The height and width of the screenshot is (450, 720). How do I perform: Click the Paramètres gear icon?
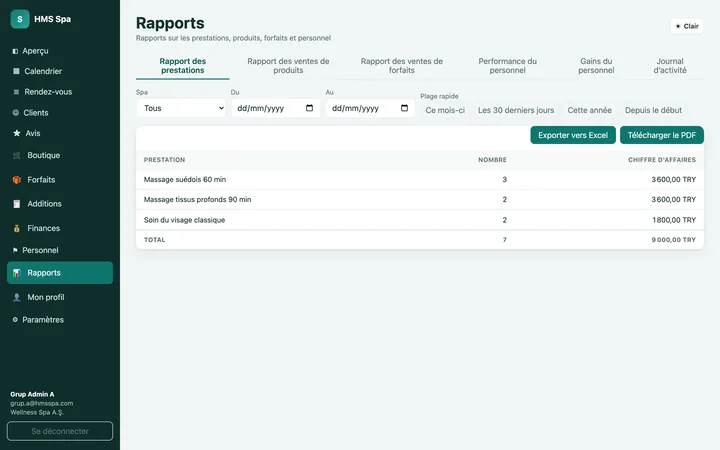15,320
